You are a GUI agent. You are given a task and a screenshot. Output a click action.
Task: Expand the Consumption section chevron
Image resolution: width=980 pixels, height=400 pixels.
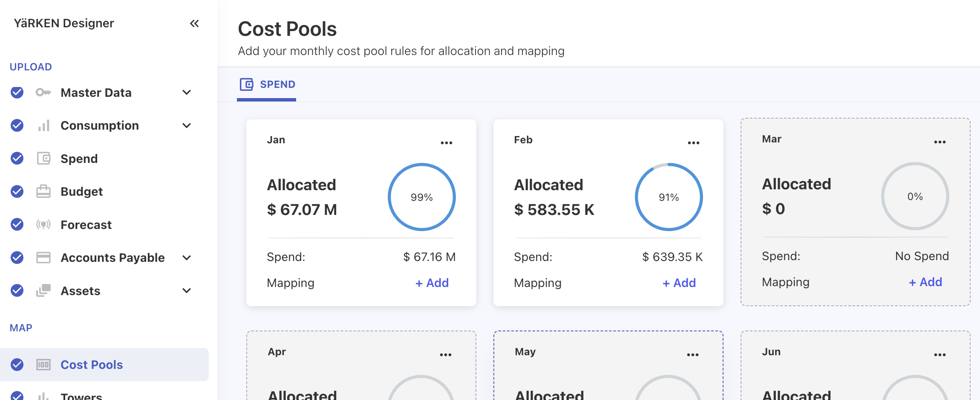187,126
